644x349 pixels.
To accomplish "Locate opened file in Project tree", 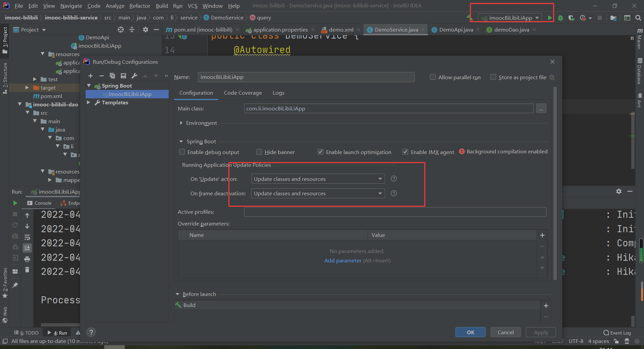I will point(121,30).
